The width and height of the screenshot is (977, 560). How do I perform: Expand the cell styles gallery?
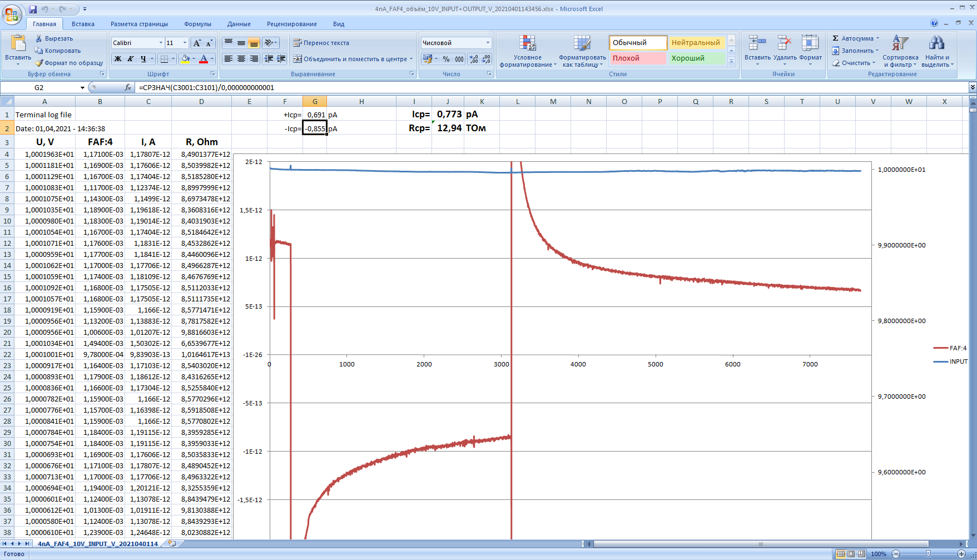tap(732, 62)
